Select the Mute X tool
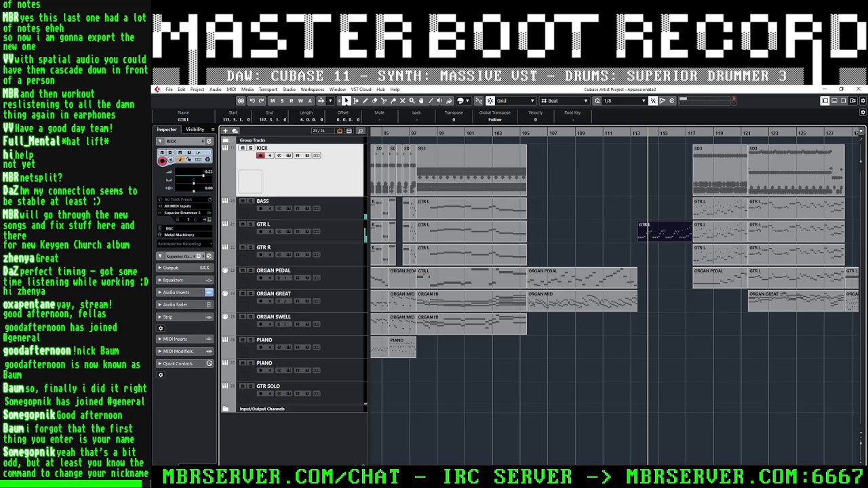 click(x=403, y=100)
